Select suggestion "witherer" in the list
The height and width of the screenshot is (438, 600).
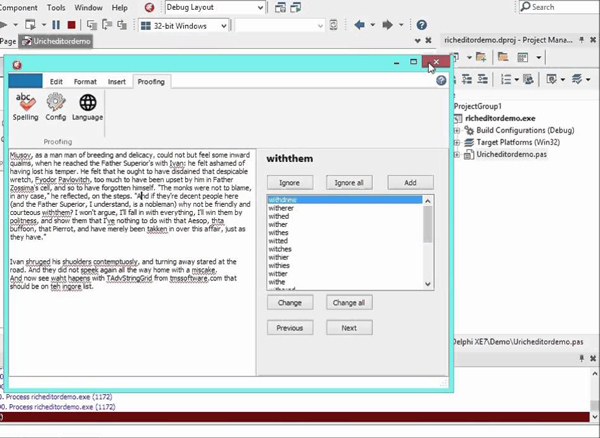tap(345, 208)
